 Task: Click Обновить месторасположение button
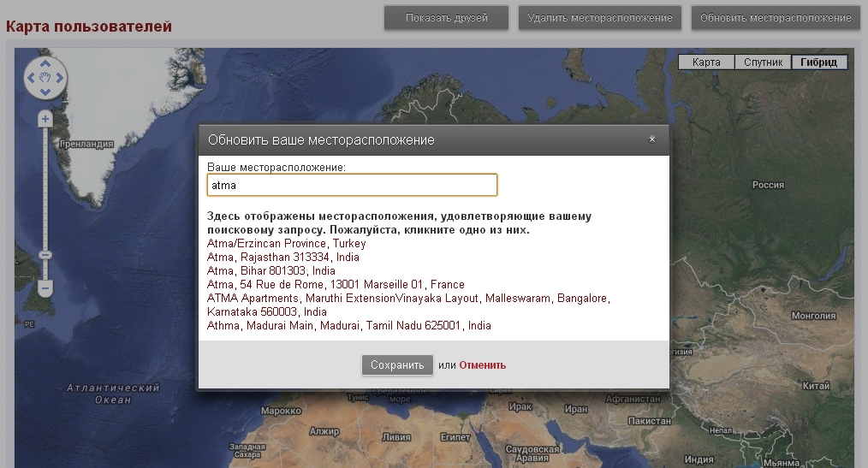point(776,18)
